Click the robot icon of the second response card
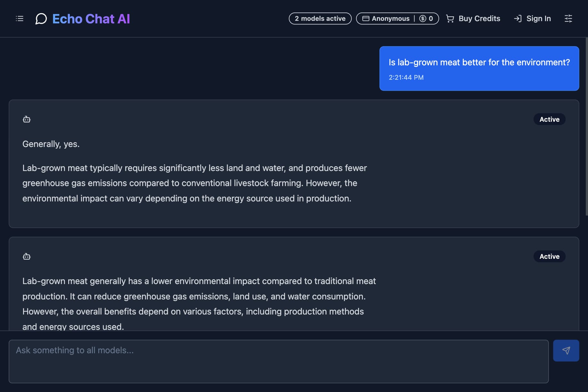 click(27, 256)
